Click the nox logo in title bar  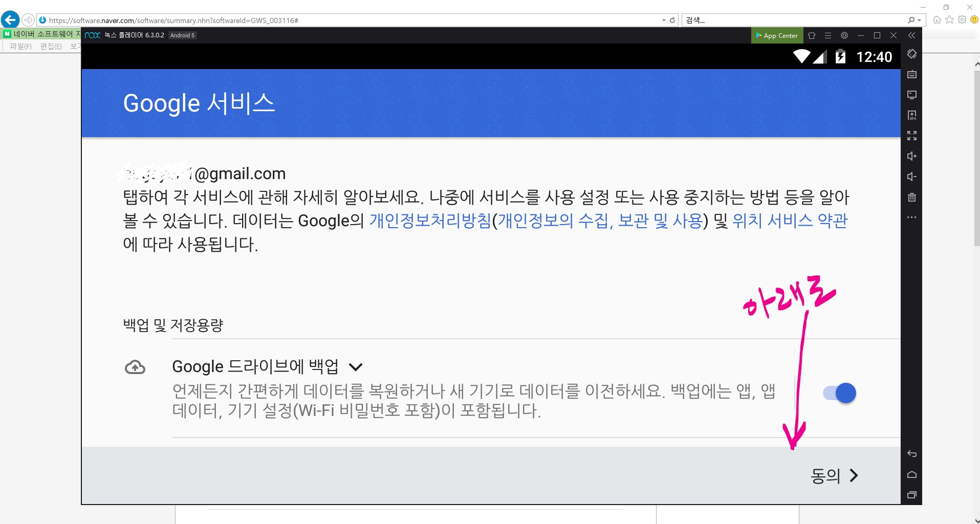(x=93, y=35)
